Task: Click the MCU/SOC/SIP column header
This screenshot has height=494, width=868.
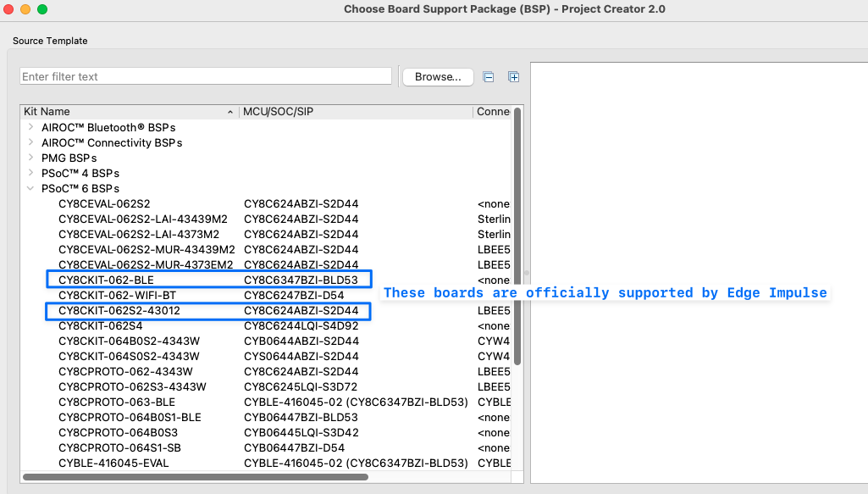Action: point(356,112)
